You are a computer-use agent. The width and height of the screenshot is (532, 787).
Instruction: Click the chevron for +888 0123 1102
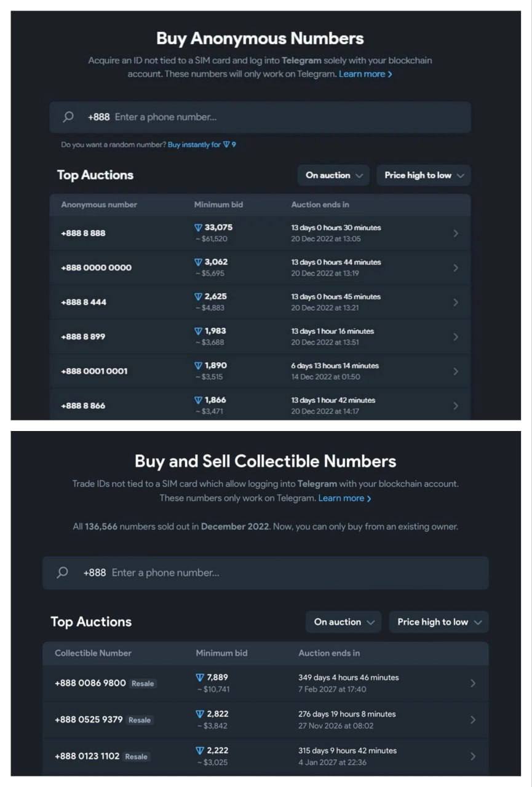[472, 756]
